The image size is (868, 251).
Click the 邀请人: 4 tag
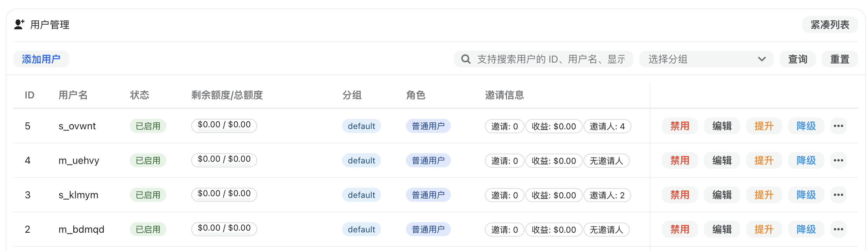[x=607, y=126]
